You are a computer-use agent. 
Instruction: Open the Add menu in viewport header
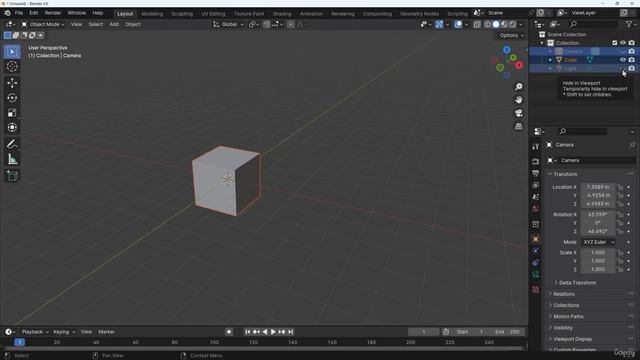[x=114, y=24]
